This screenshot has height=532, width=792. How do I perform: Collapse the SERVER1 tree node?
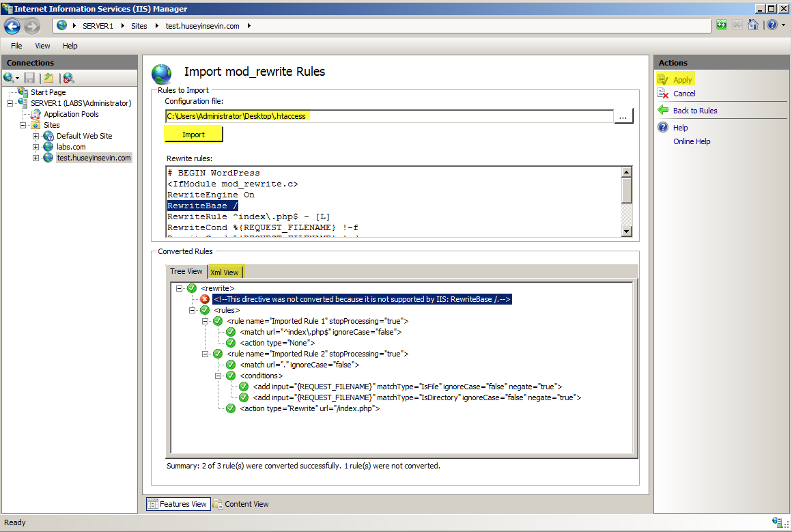click(10, 103)
